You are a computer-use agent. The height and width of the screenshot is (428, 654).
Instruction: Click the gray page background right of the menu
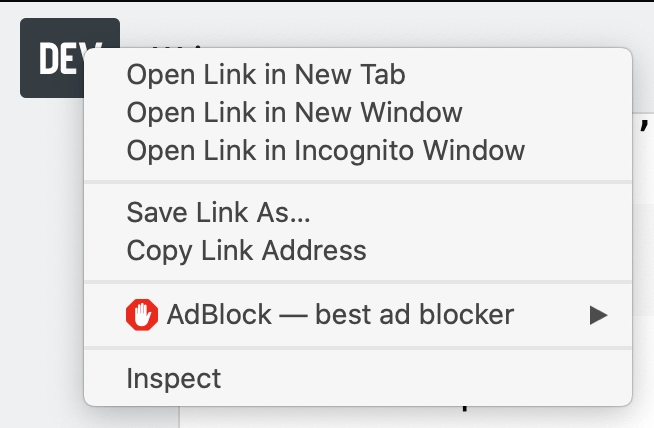(644, 250)
